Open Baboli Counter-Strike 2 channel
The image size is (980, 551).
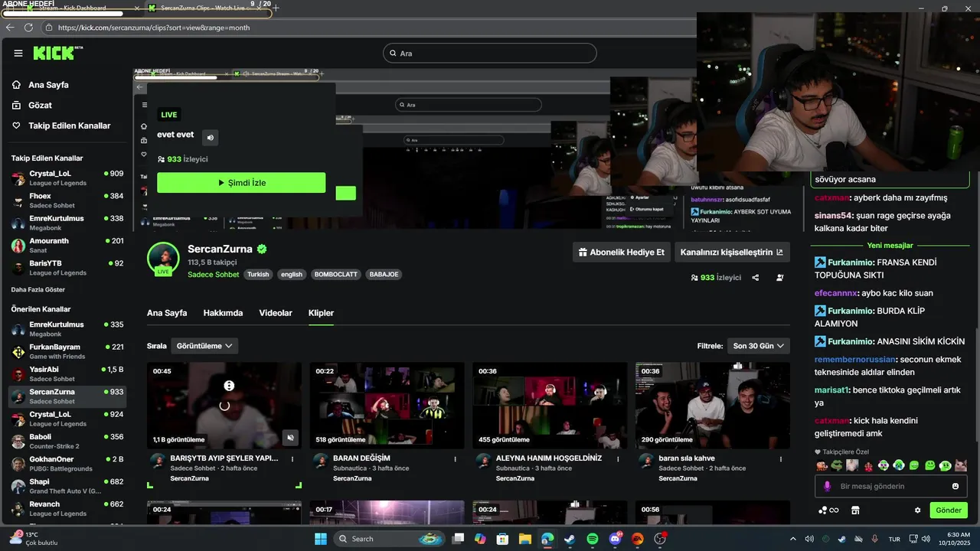[67, 442]
